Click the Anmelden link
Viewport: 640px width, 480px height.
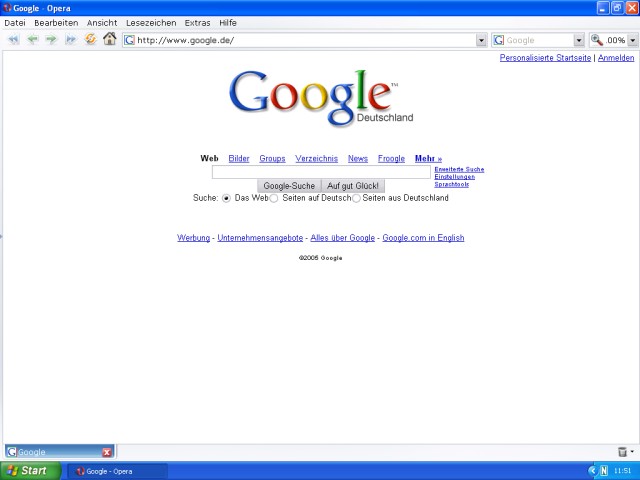coord(616,58)
